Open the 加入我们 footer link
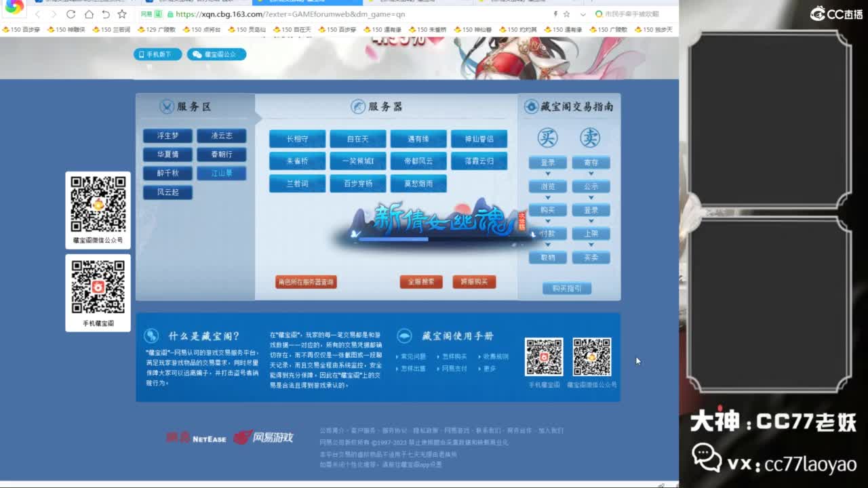 pos(551,430)
